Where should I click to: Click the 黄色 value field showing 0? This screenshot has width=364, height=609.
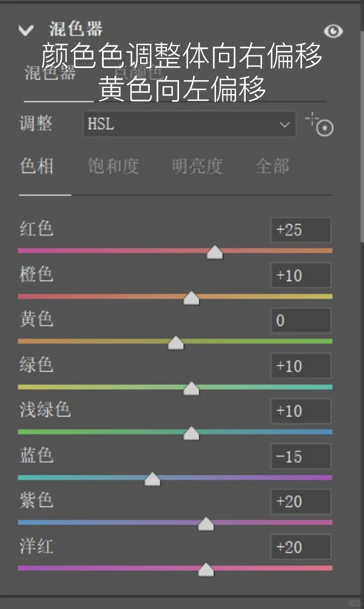pyautogui.click(x=301, y=321)
